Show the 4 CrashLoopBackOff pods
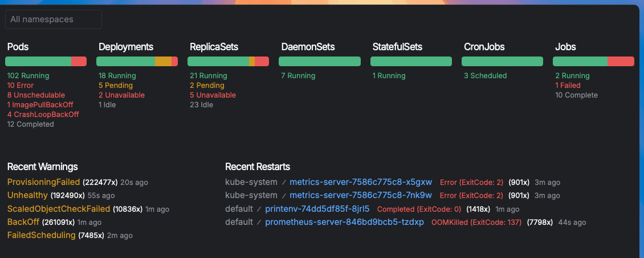644x258 pixels. (43, 115)
